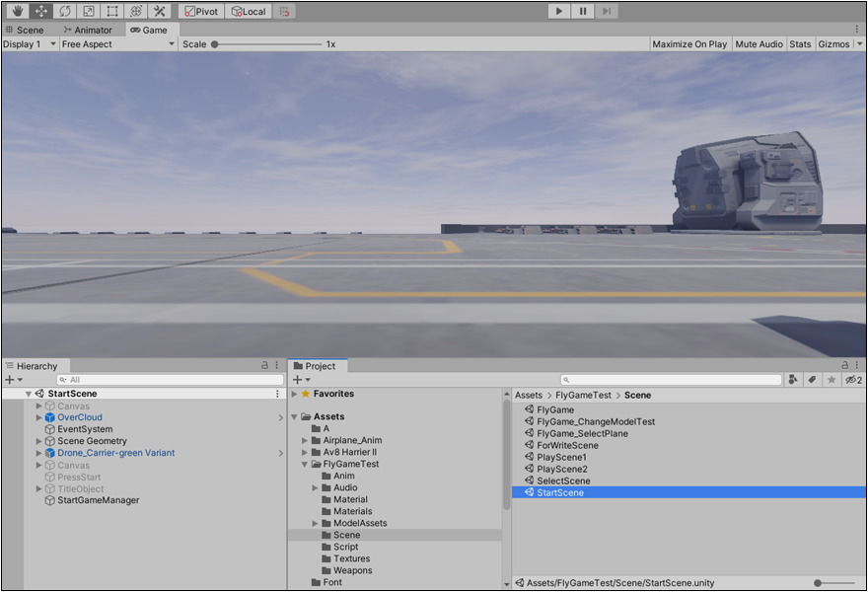The width and height of the screenshot is (868, 592).
Task: Click the Pause button
Action: pyautogui.click(x=583, y=11)
